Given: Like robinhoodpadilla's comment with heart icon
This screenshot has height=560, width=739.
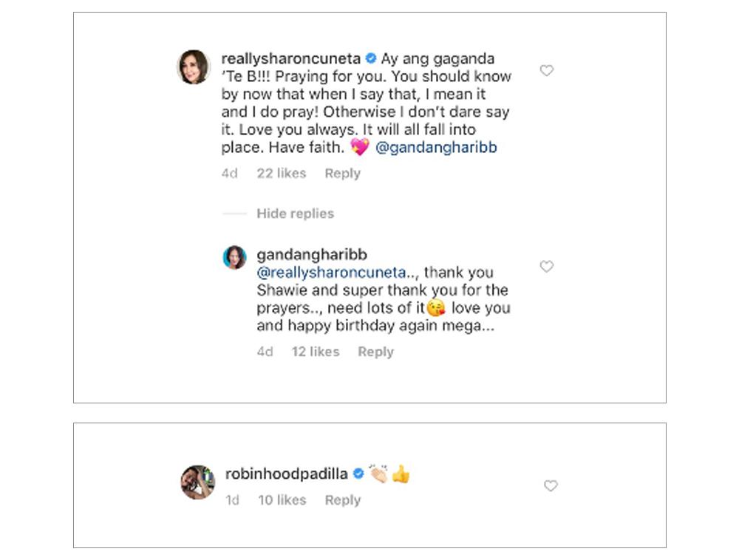Looking at the screenshot, I should (551, 485).
